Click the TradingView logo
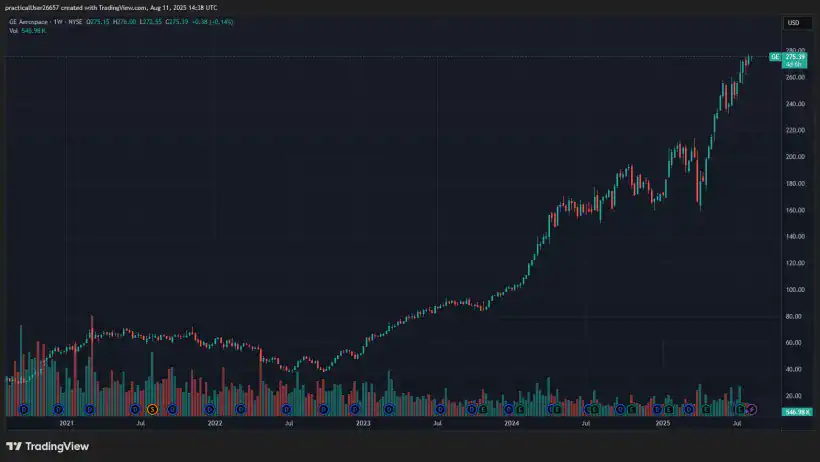Screen dimensions: 820x462 tap(47, 446)
